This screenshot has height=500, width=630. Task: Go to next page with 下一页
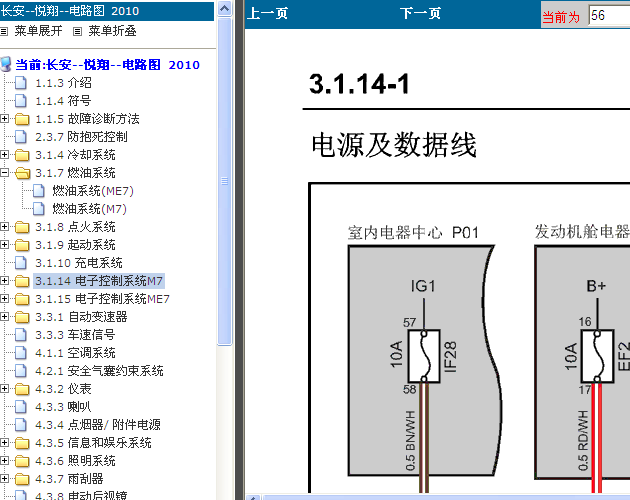tap(420, 13)
